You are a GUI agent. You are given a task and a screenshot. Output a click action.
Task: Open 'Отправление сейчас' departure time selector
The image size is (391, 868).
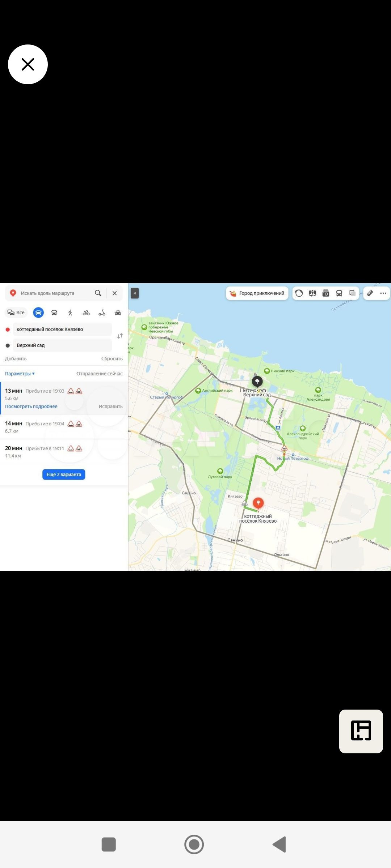click(100, 374)
